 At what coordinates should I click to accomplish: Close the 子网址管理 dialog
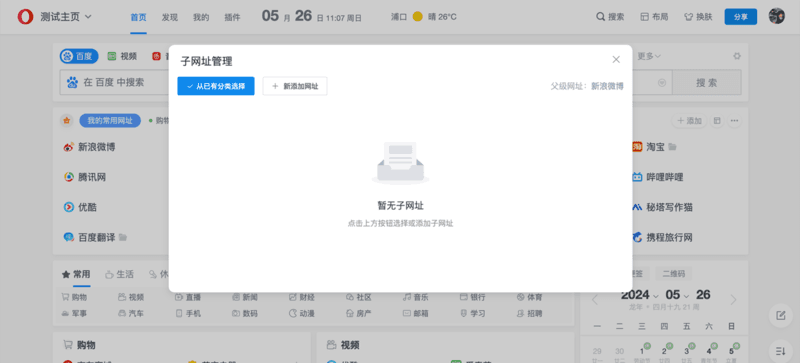(x=616, y=59)
